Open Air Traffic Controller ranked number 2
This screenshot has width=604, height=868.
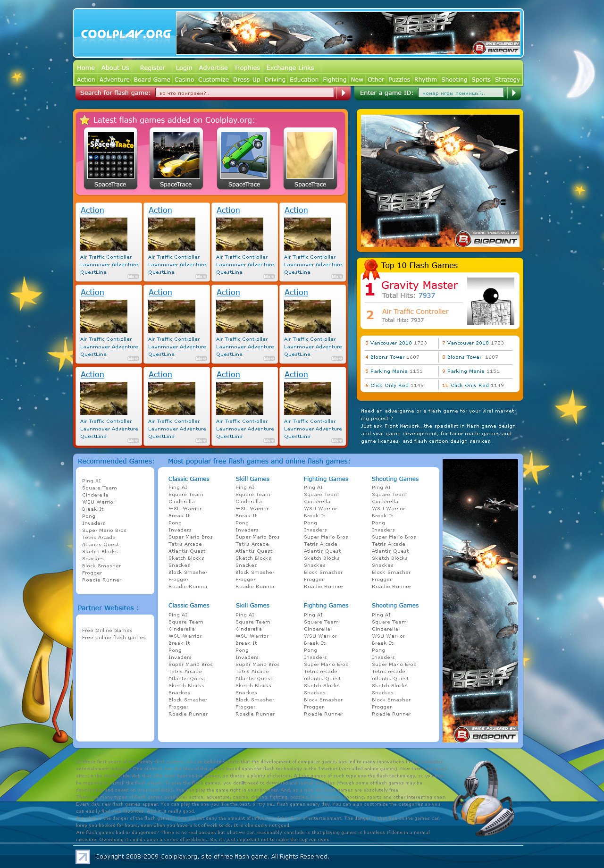pos(415,312)
